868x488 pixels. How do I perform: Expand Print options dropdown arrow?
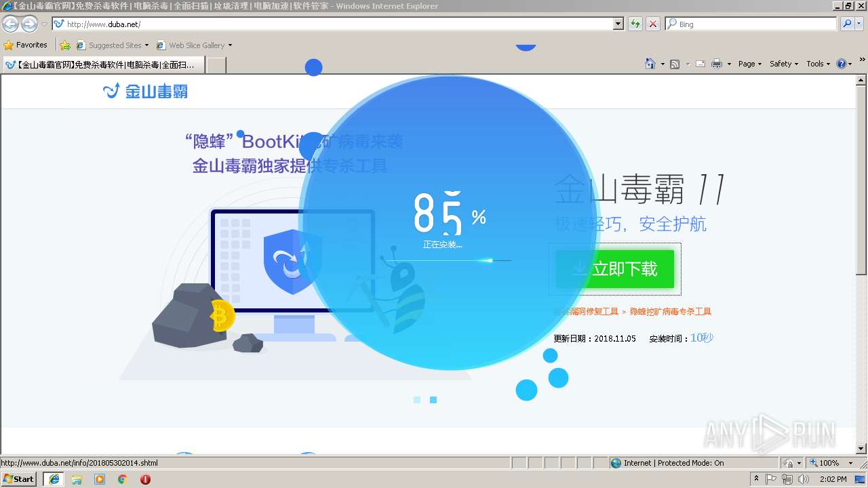(729, 64)
